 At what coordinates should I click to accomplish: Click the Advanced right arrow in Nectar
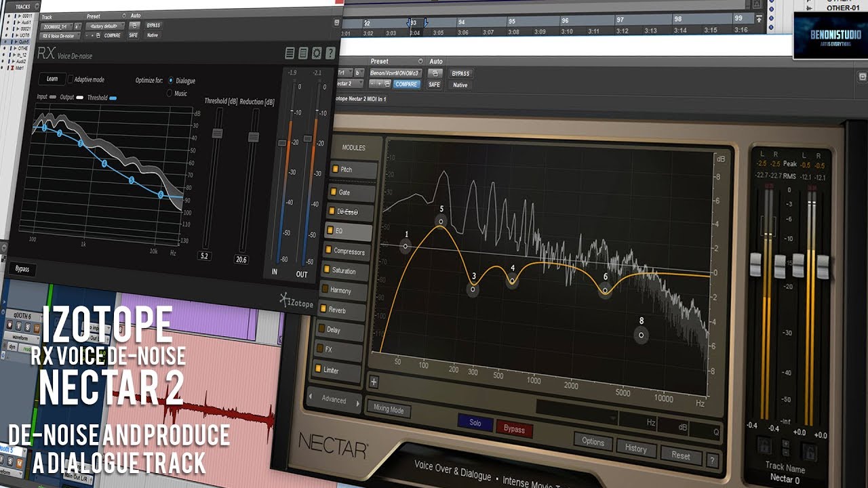pyautogui.click(x=358, y=403)
